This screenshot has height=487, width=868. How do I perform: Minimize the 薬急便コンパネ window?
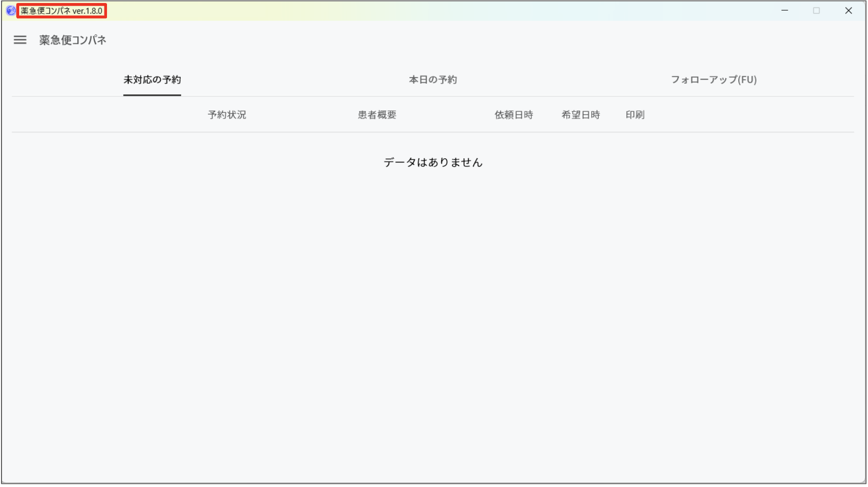pos(784,10)
